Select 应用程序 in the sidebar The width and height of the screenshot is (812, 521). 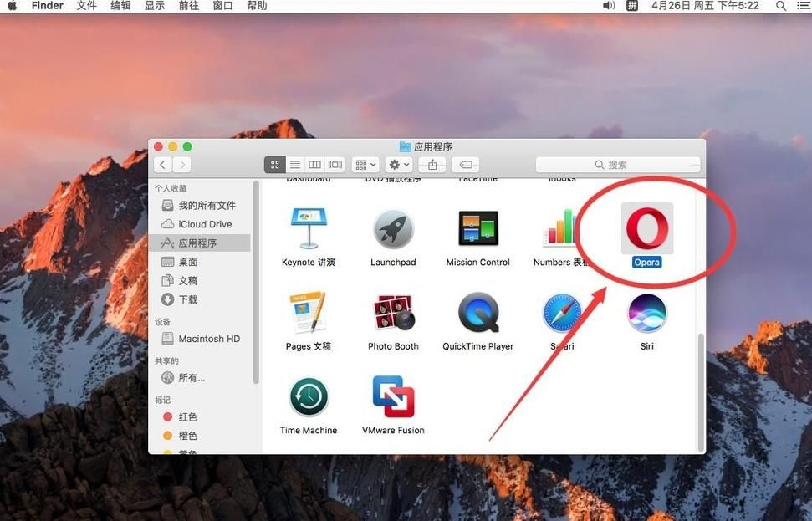tap(199, 243)
